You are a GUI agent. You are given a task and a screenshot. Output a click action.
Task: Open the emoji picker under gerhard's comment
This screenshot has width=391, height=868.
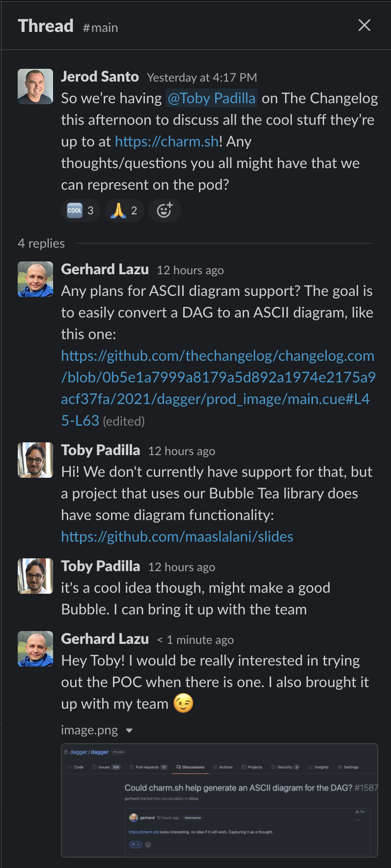coord(147,844)
